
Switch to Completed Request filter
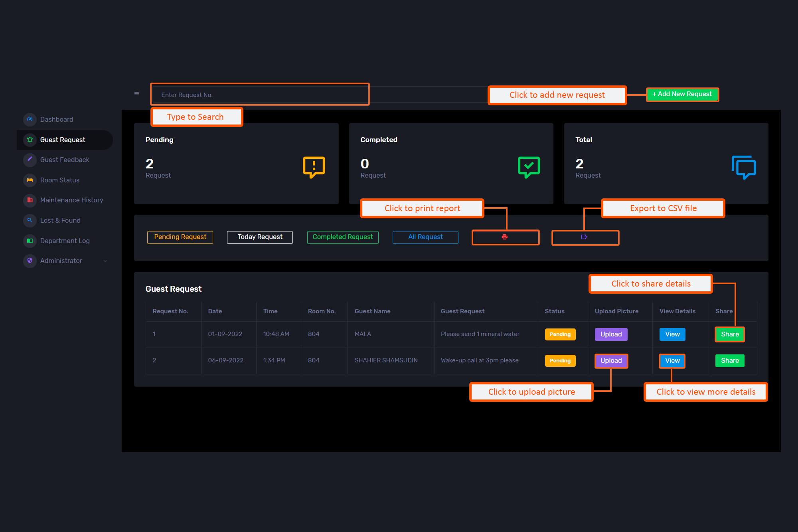click(343, 237)
